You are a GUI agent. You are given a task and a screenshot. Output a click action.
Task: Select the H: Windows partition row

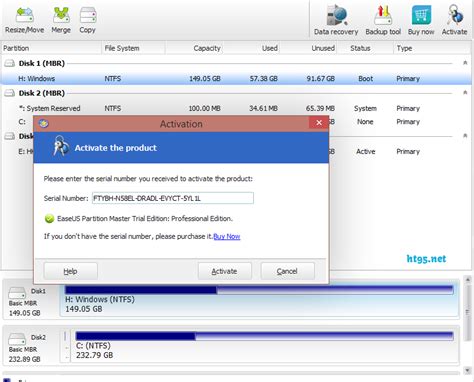tap(236, 79)
